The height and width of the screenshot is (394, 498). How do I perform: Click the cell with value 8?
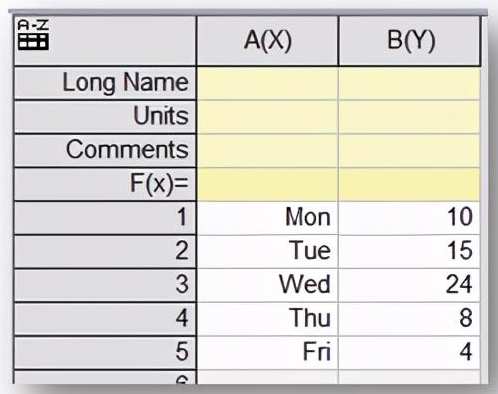pos(410,319)
